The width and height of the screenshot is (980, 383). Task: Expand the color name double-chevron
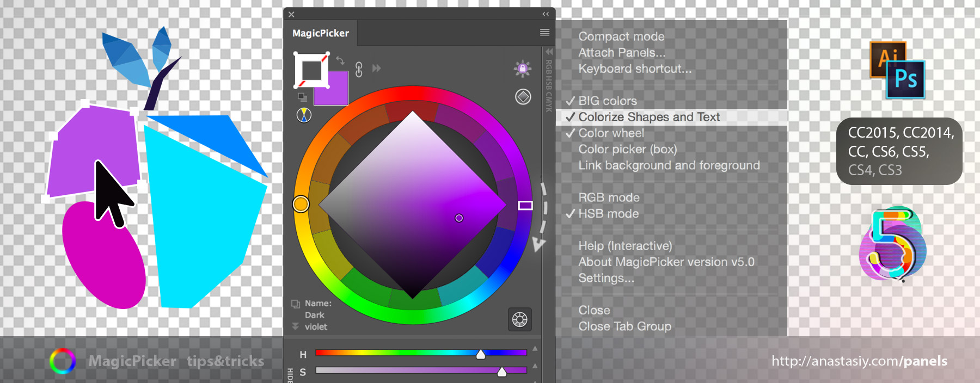pos(295,326)
